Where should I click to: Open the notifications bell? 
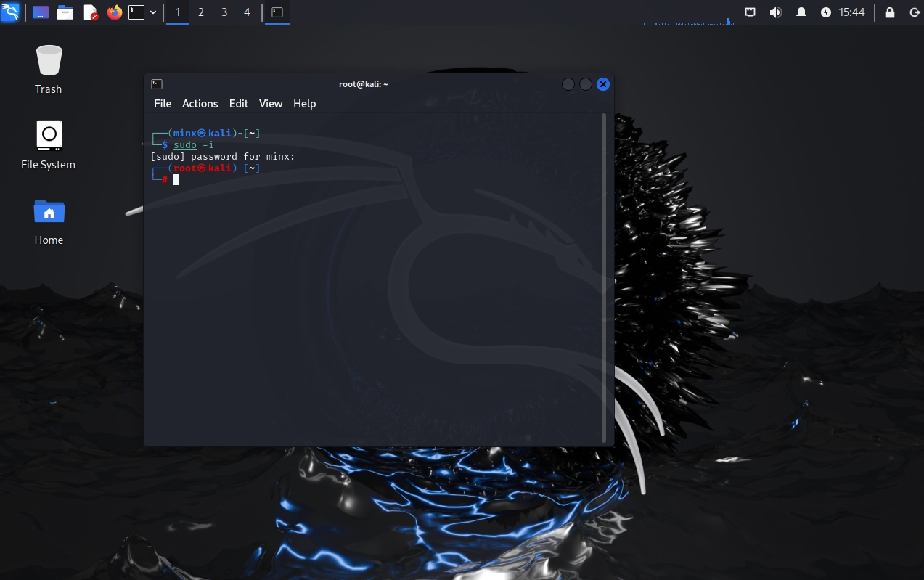[x=801, y=12]
